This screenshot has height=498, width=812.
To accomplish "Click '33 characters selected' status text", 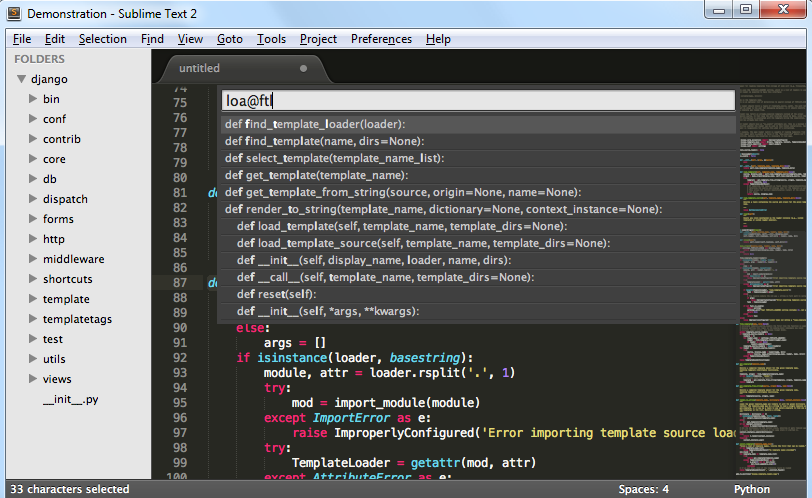I will (69, 489).
